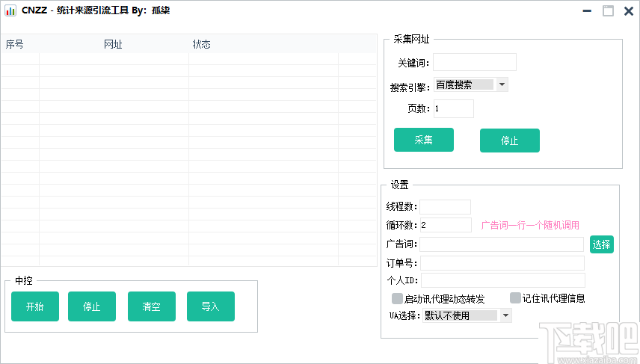Focus the 订单号 order number field
The image size is (640, 364).
tap(502, 263)
